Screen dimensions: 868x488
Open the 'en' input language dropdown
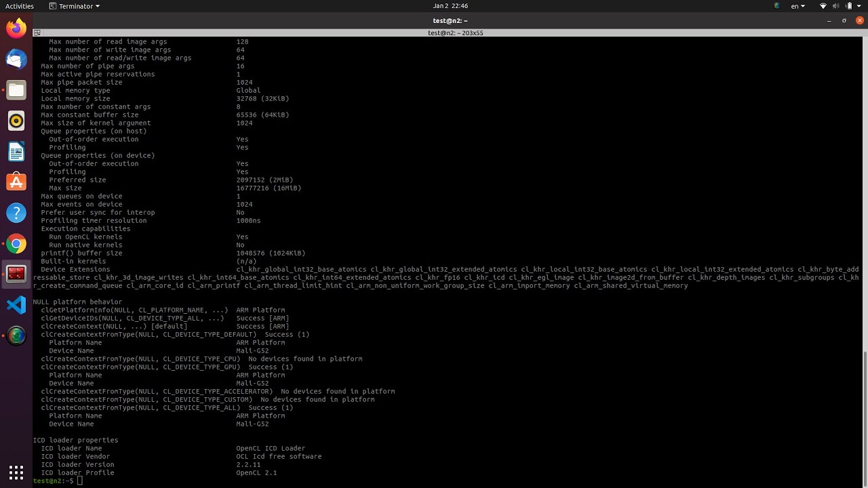click(x=798, y=6)
